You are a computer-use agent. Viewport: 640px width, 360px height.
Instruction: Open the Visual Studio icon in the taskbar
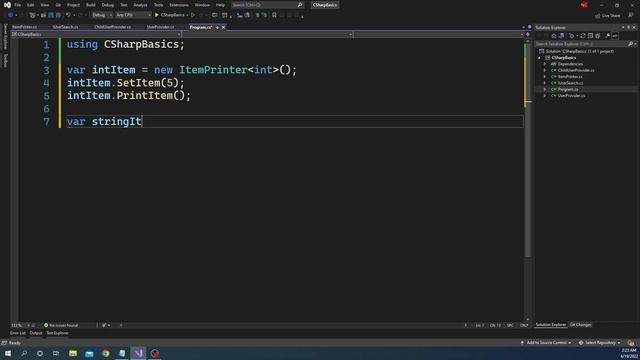[138, 353]
